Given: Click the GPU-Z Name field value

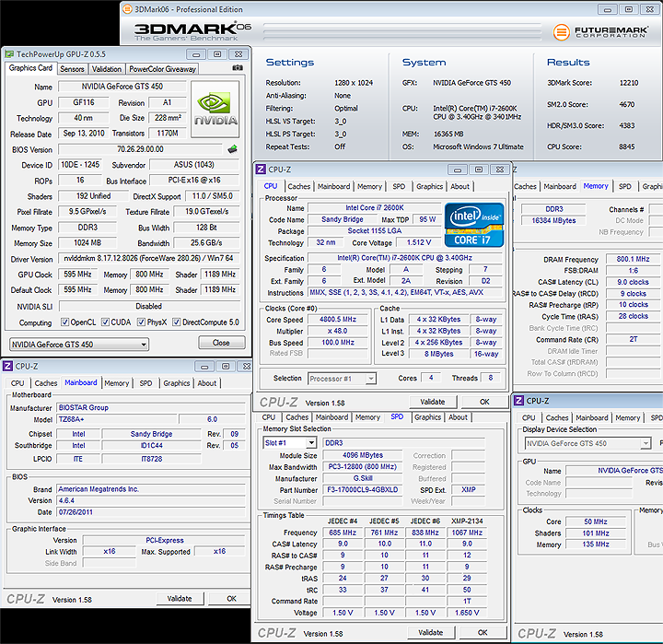Looking at the screenshot, I should (x=122, y=87).
